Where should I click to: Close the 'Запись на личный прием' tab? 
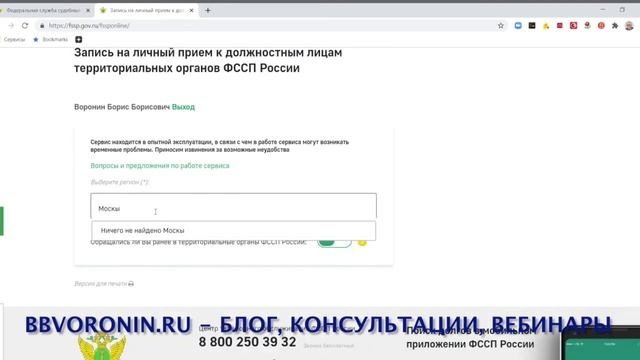coord(191,10)
